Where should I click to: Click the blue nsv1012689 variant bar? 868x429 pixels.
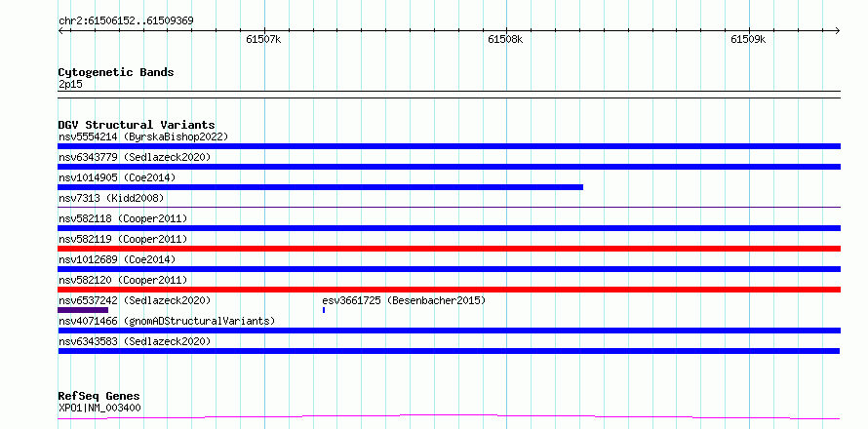coord(449,269)
